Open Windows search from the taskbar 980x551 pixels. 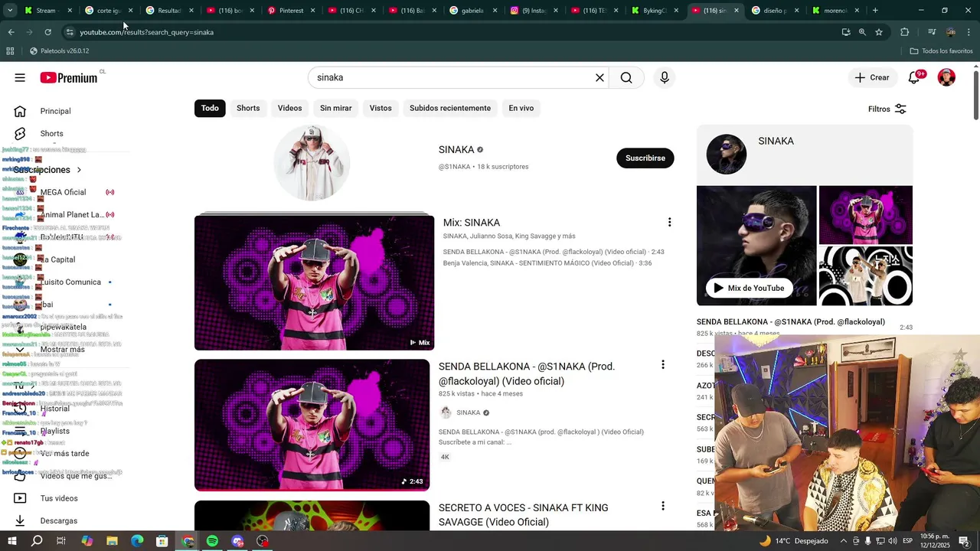click(37, 541)
